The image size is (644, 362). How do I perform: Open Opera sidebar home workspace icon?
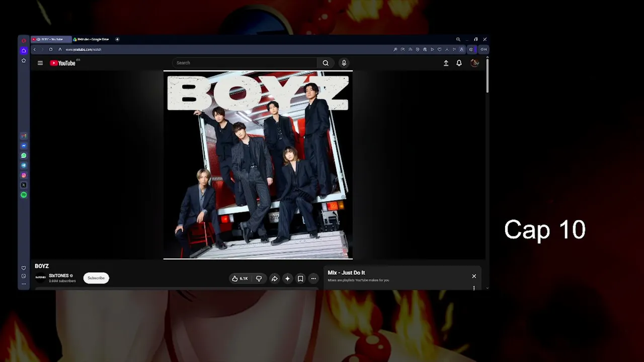coord(24,50)
